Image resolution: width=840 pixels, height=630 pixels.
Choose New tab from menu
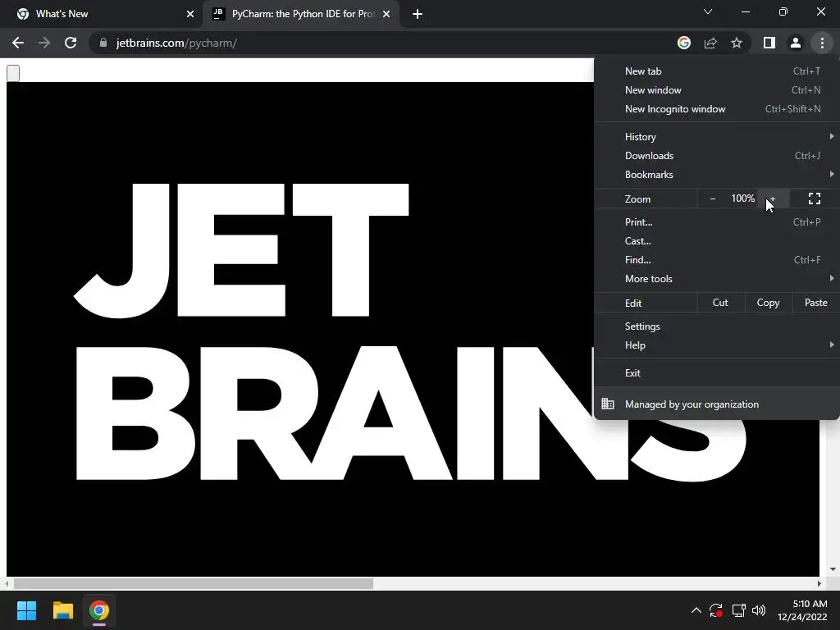(717, 71)
